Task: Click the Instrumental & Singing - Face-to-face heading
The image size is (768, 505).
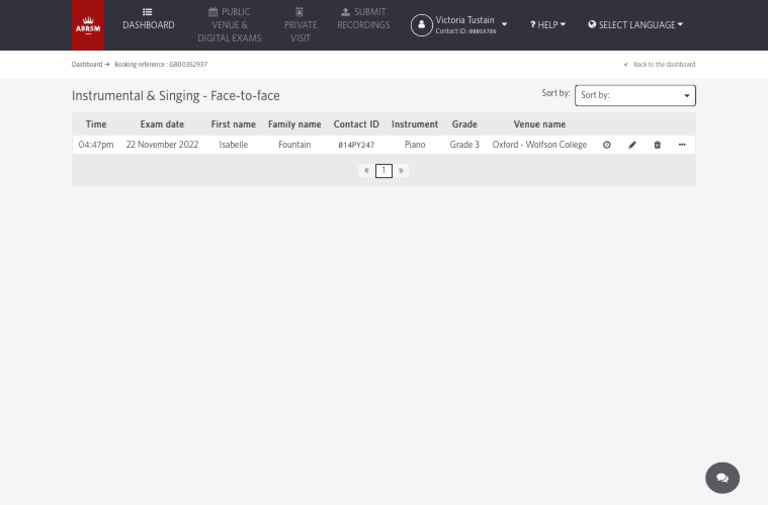Action: point(176,96)
